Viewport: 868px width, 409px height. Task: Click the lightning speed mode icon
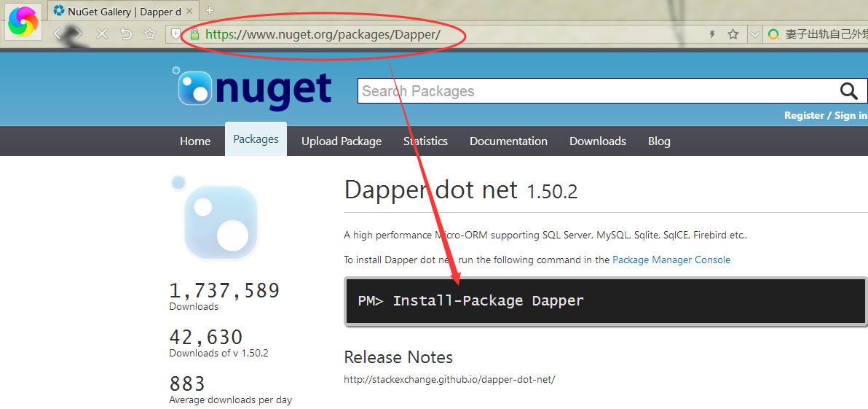coord(712,35)
